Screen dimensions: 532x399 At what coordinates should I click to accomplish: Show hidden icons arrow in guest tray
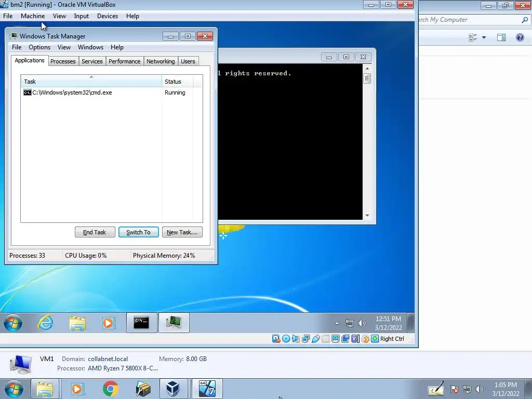click(x=337, y=323)
